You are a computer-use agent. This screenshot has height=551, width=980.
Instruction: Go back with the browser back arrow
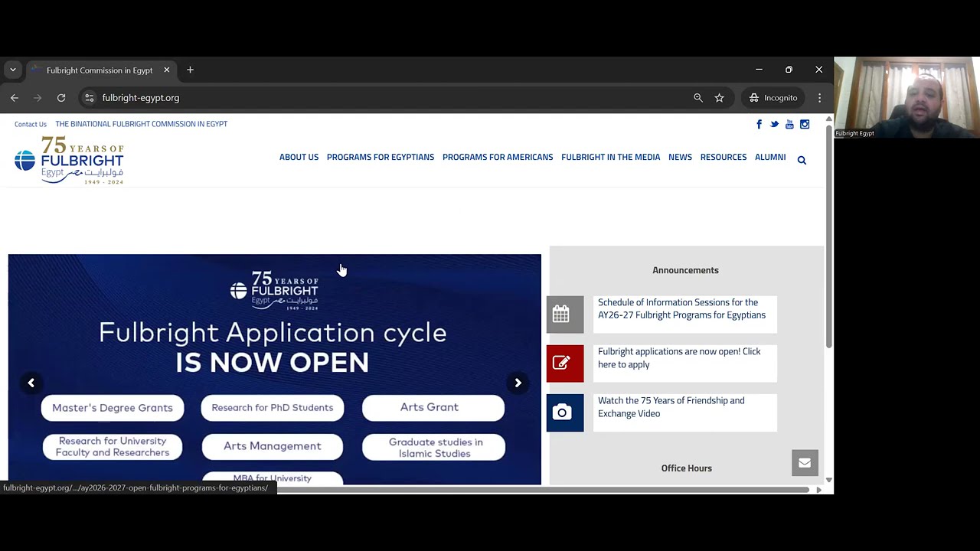click(14, 98)
